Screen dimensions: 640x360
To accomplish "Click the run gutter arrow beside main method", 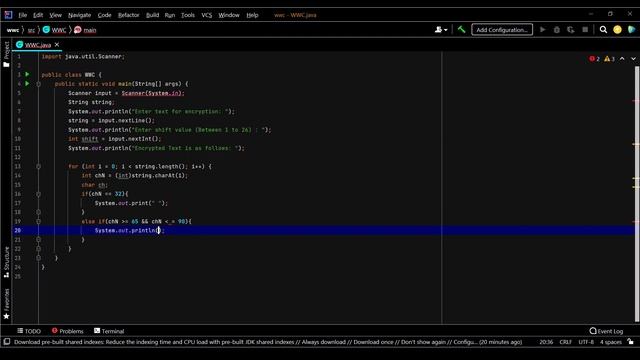I will coord(27,83).
